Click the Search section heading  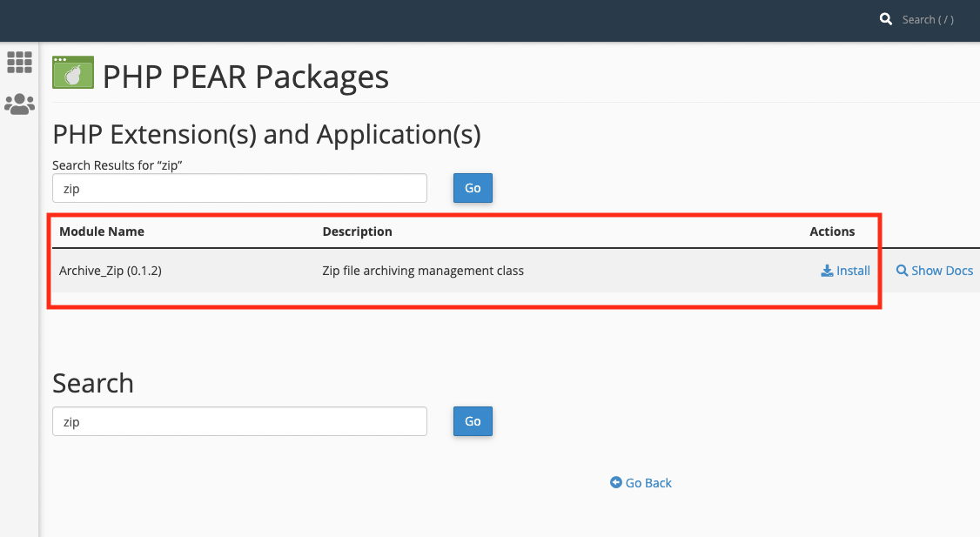(x=93, y=383)
